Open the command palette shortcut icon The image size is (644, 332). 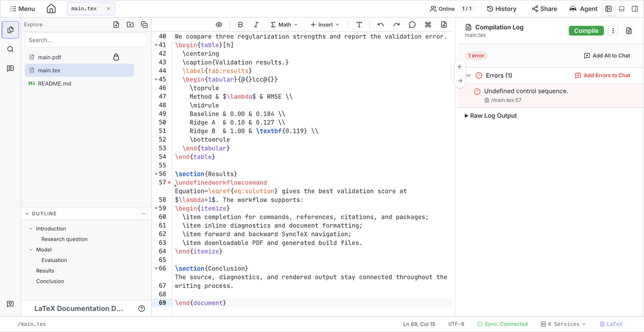pos(428,25)
